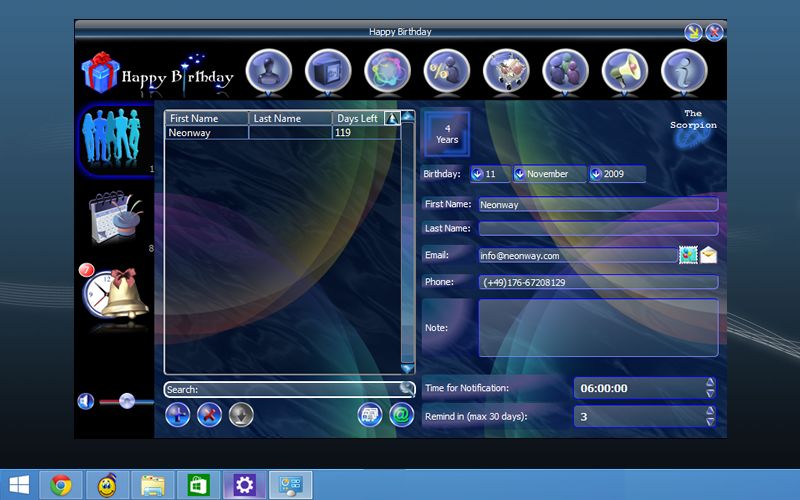Viewport: 800px width, 500px height.
Task: Sort list by Days Left arrow
Action: point(392,118)
